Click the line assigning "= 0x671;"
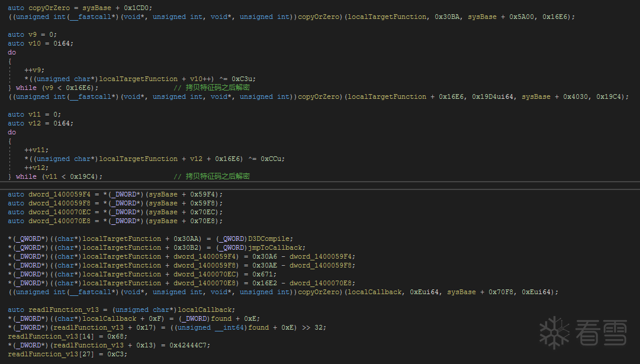640x364 pixels. (x=142, y=274)
